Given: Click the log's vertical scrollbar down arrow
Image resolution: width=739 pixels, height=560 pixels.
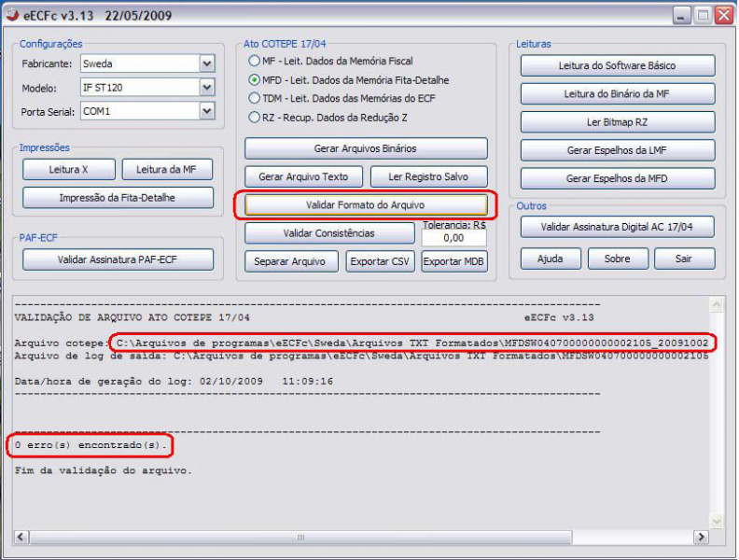Looking at the screenshot, I should (x=717, y=521).
